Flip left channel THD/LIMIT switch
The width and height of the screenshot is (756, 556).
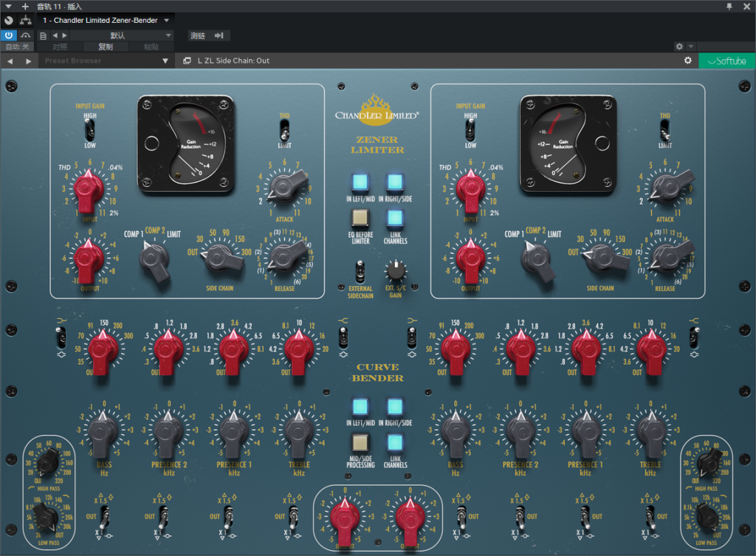(x=284, y=130)
